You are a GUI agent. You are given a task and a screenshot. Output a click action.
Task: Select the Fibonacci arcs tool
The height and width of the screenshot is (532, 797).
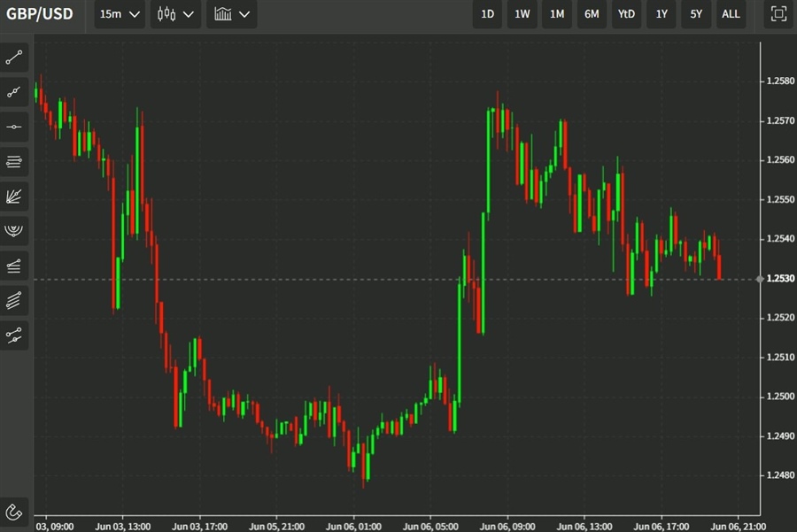13,231
